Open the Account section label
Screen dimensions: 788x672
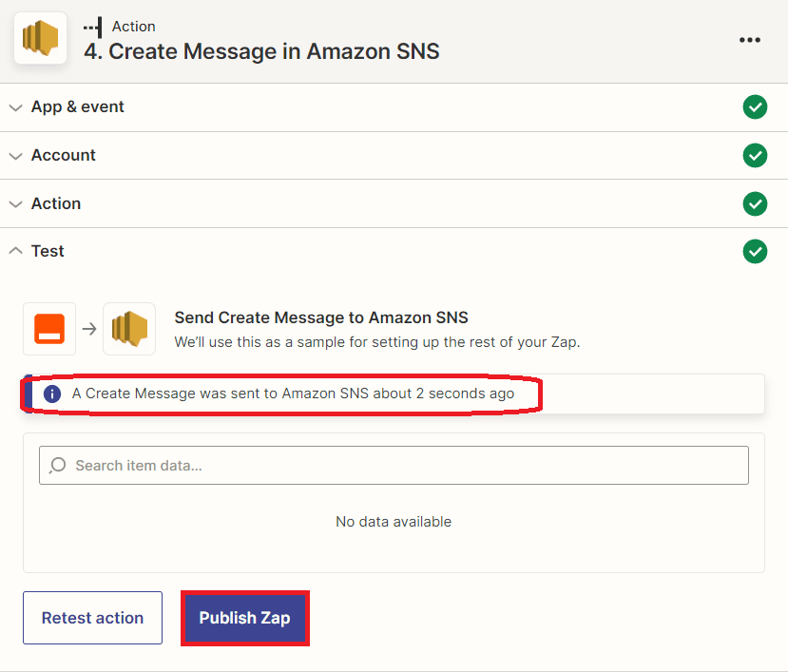[64, 155]
